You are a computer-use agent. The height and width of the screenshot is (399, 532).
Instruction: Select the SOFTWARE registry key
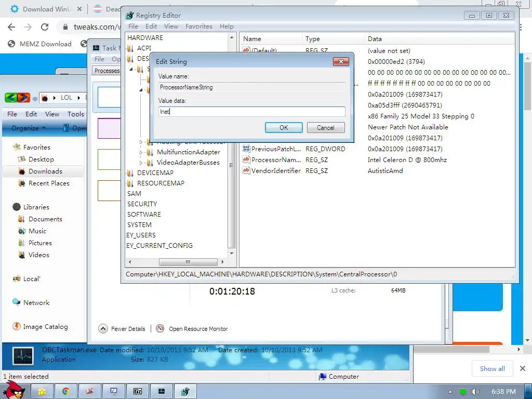pyautogui.click(x=144, y=215)
